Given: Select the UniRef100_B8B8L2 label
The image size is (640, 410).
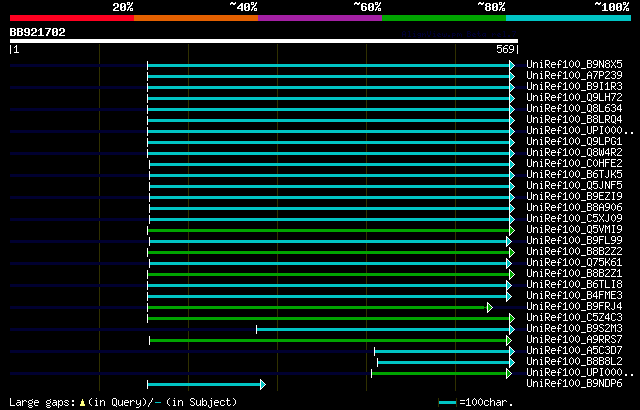Looking at the screenshot, I should point(574,362).
